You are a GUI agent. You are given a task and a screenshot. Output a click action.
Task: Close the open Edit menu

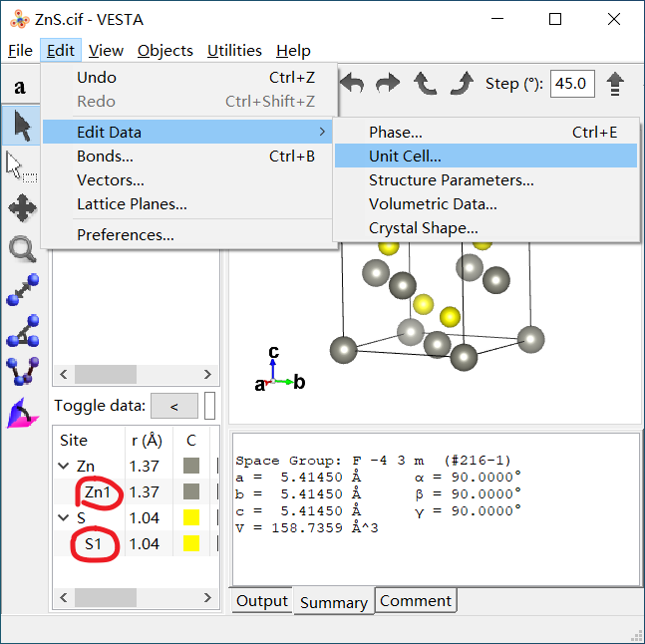click(61, 51)
